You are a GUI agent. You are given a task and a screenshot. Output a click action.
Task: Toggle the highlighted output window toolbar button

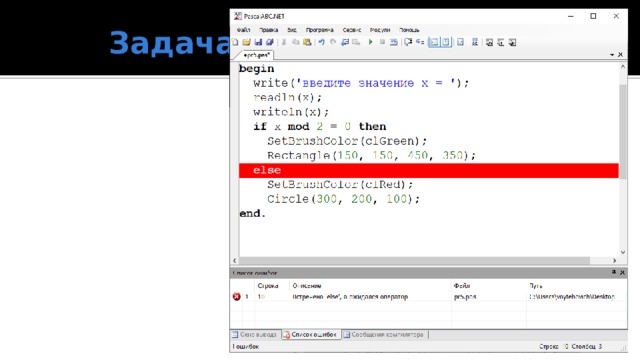(x=434, y=42)
